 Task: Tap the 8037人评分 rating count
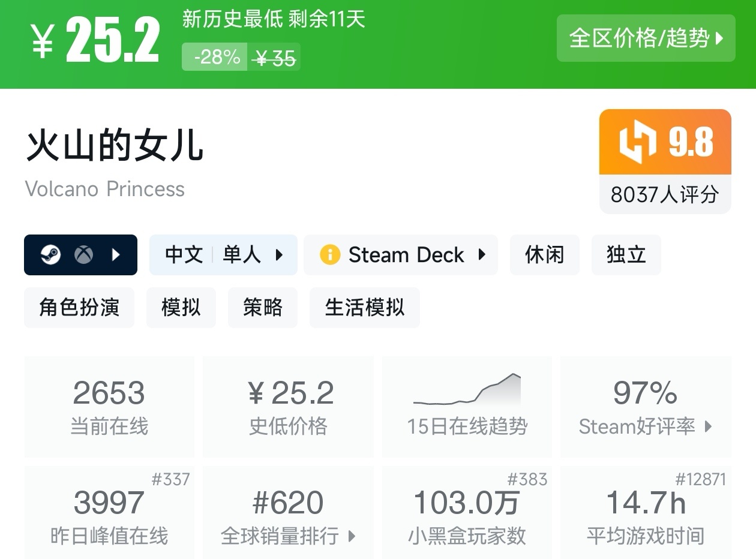665,194
